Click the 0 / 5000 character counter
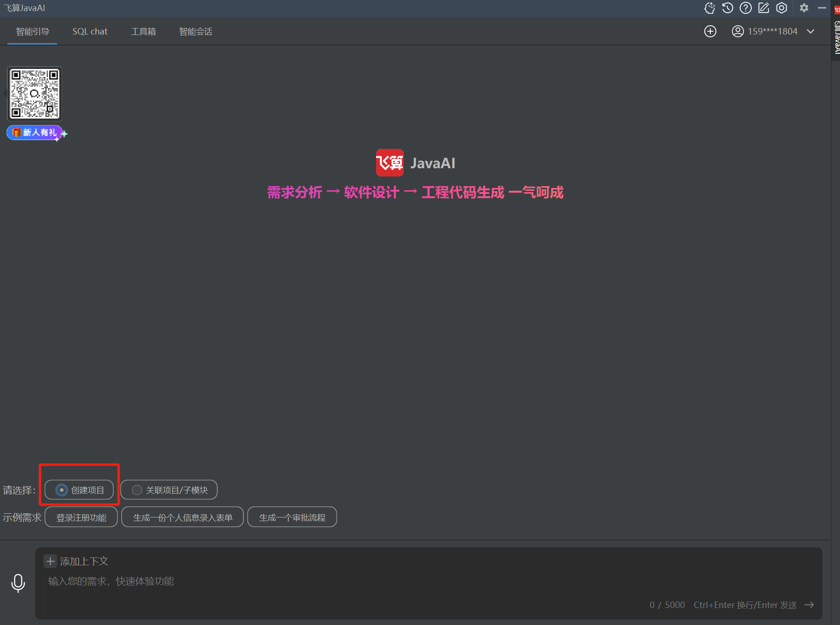Screen dimensions: 840x625 click(667, 605)
